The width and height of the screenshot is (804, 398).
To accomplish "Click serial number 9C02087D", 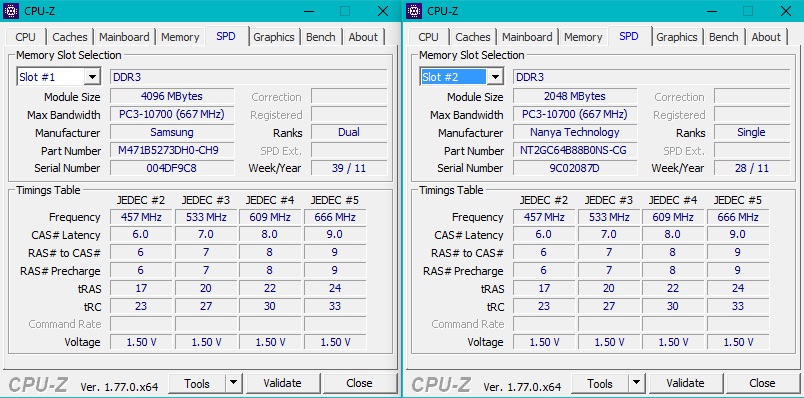I will point(575,168).
